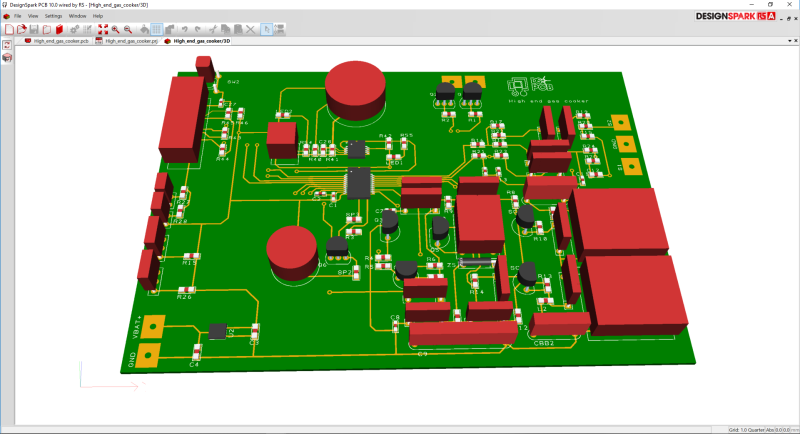The image size is (800, 434).
Task: Click the CBB2 label on the board
Action: [543, 343]
